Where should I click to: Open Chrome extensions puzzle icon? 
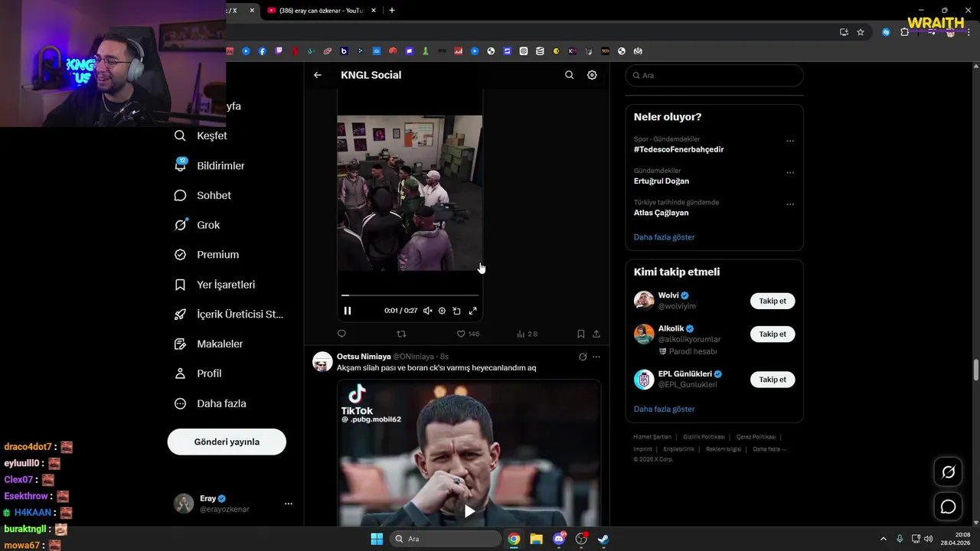(x=904, y=32)
